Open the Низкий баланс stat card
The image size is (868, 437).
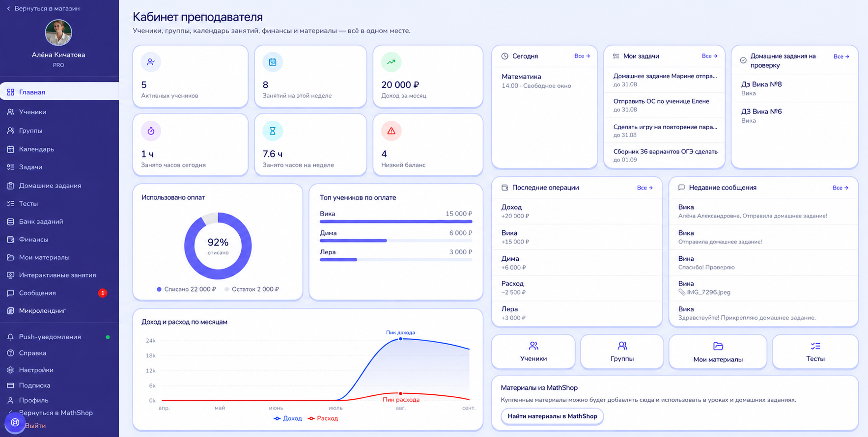428,145
